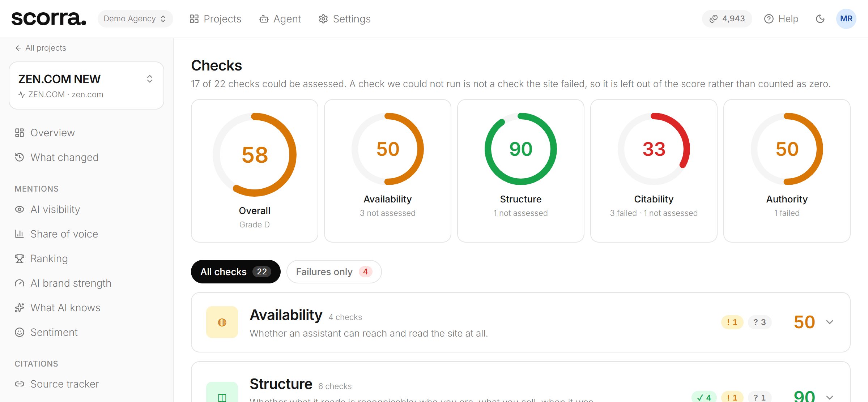
Task: Click the Availability not-assessed badge '? 3'
Action: pyautogui.click(x=759, y=322)
